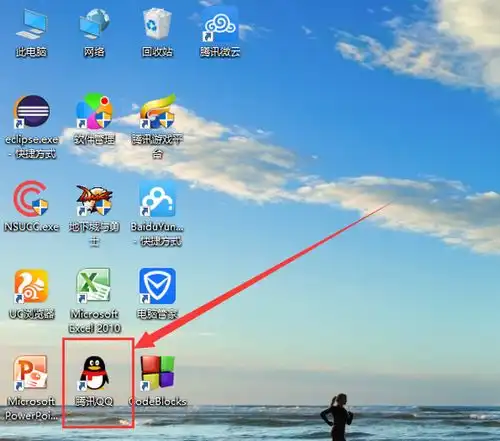Click the 腾讯QQ label text
Image resolution: width=500 pixels, height=441 pixels.
pyautogui.click(x=94, y=401)
